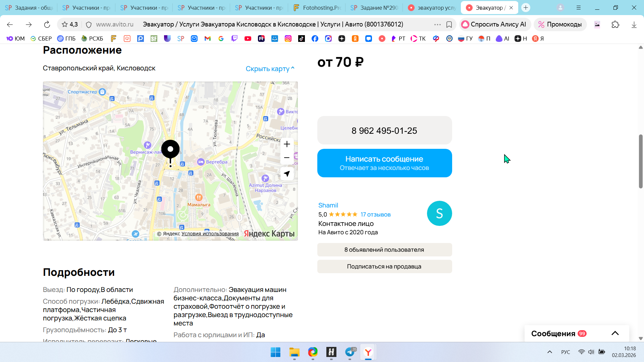
Task: Zoom out on the Yandex map
Action: click(x=287, y=158)
